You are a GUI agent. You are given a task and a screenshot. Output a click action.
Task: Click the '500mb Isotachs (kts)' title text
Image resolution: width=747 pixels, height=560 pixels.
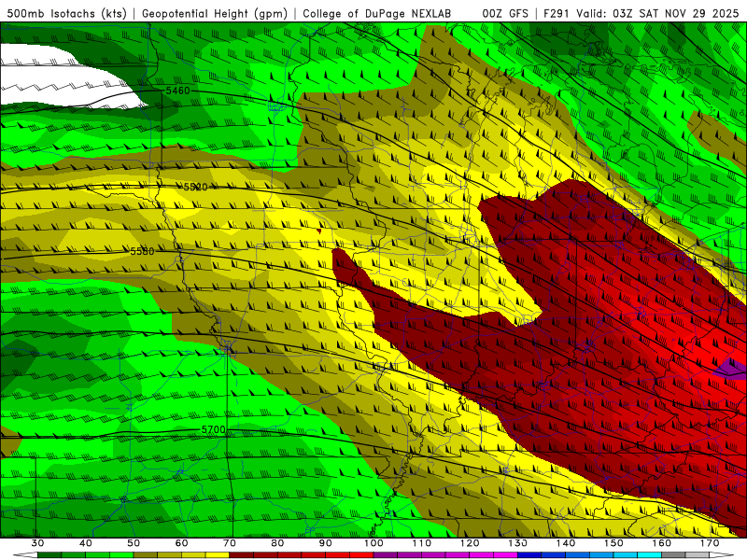[66, 13]
